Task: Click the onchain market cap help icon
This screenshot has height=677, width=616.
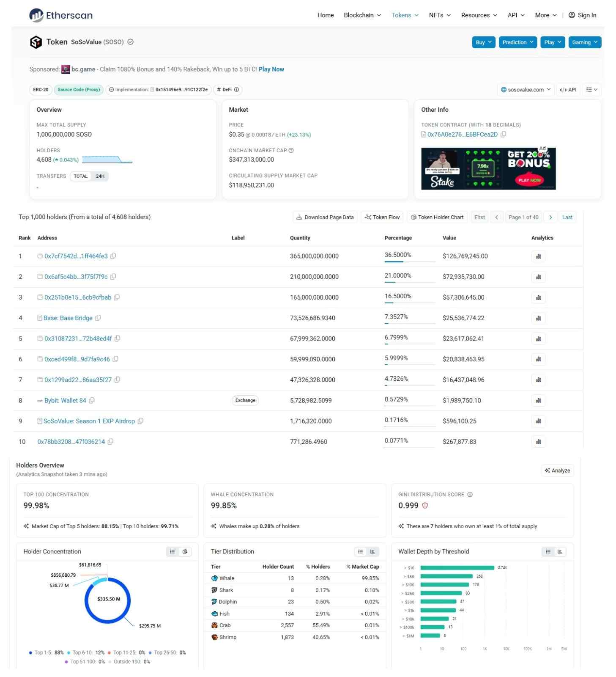Action: 291,150
